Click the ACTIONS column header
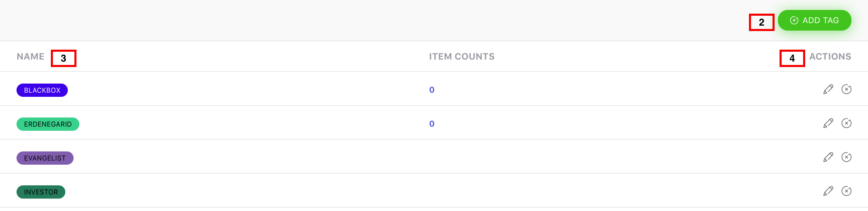The width and height of the screenshot is (868, 211). point(830,57)
